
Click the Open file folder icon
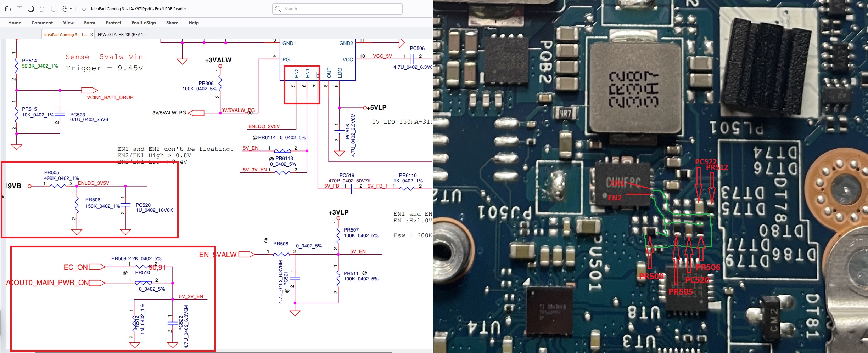point(8,9)
